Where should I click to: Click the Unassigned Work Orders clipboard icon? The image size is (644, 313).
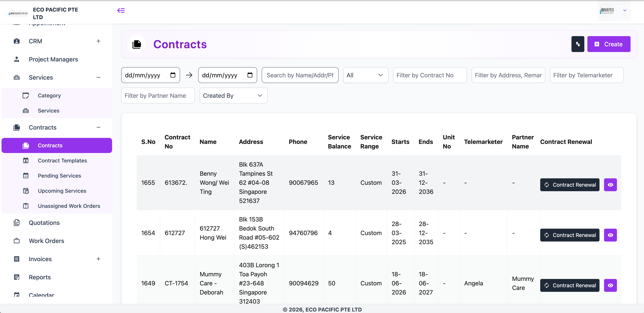click(x=26, y=206)
